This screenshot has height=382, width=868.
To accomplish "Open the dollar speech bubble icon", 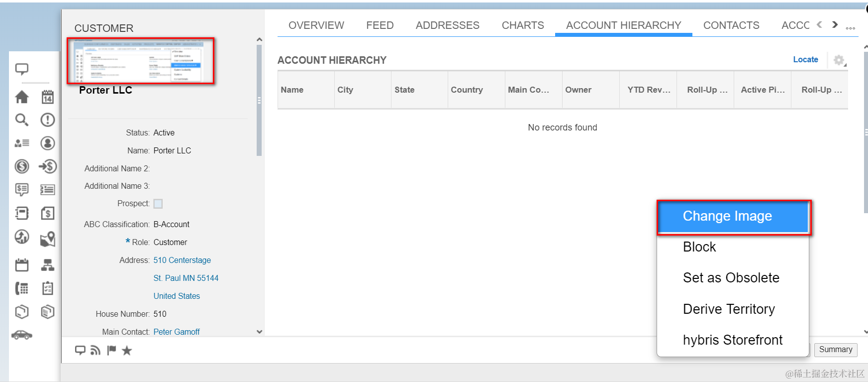I will (x=22, y=189).
